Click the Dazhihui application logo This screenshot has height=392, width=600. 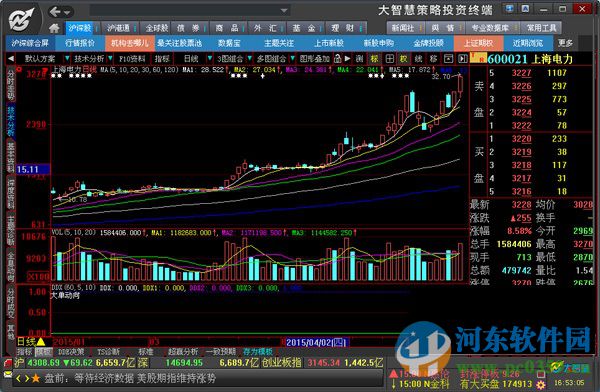coord(21,19)
